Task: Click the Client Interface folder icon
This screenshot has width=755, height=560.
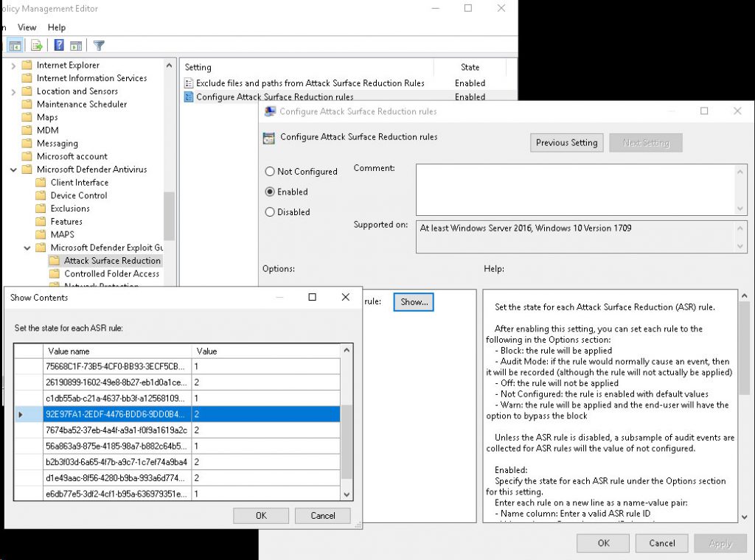Action: (41, 182)
